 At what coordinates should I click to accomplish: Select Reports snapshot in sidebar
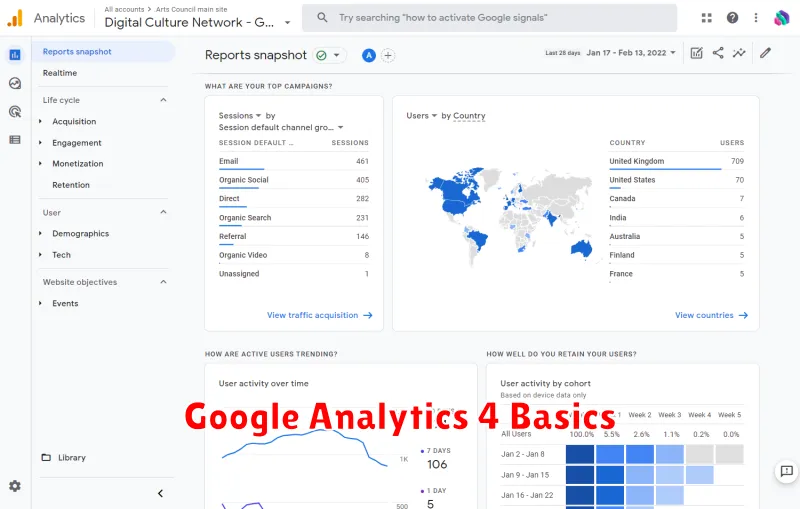(104, 52)
